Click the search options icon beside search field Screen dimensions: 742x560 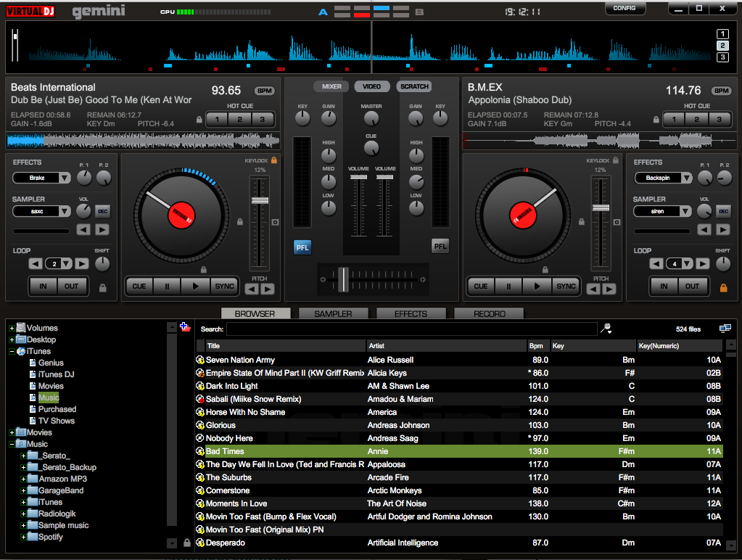point(606,329)
